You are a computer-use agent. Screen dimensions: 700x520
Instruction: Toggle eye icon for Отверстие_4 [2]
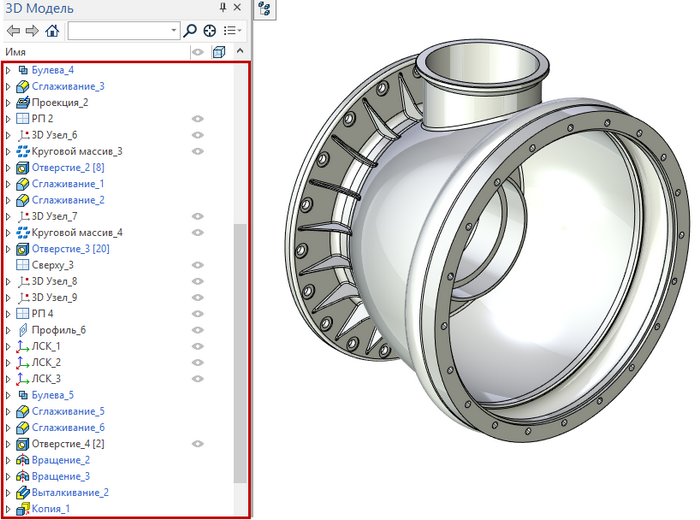click(x=198, y=443)
